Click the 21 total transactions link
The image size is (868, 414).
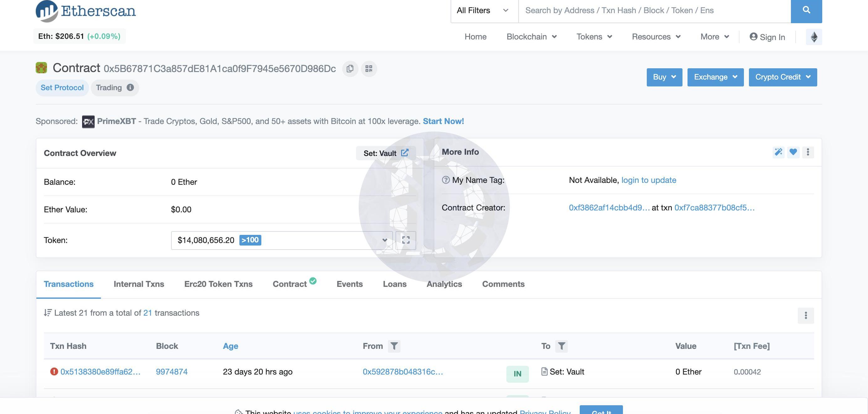tap(148, 313)
